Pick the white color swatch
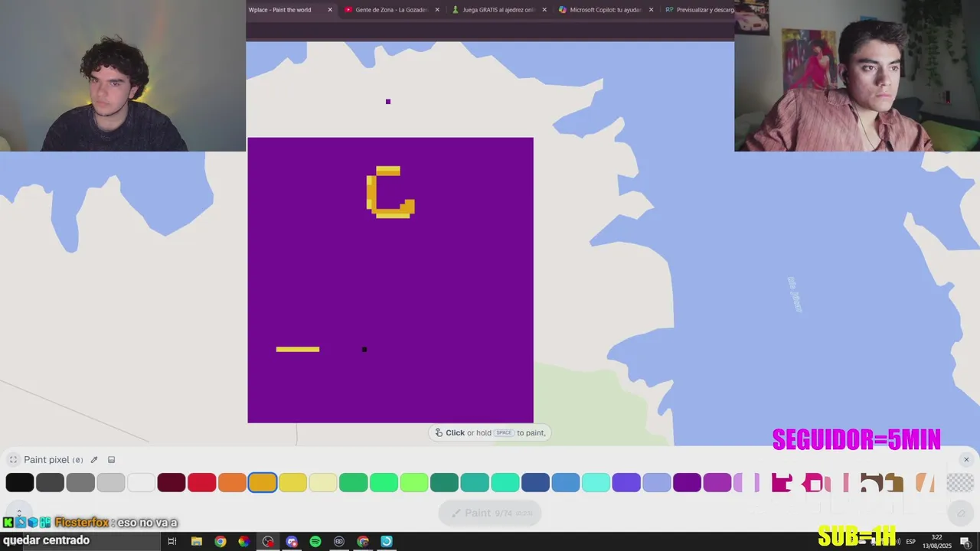 click(141, 482)
